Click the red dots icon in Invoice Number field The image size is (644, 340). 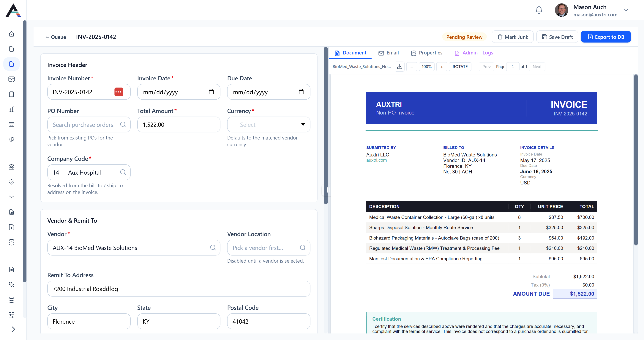click(119, 92)
